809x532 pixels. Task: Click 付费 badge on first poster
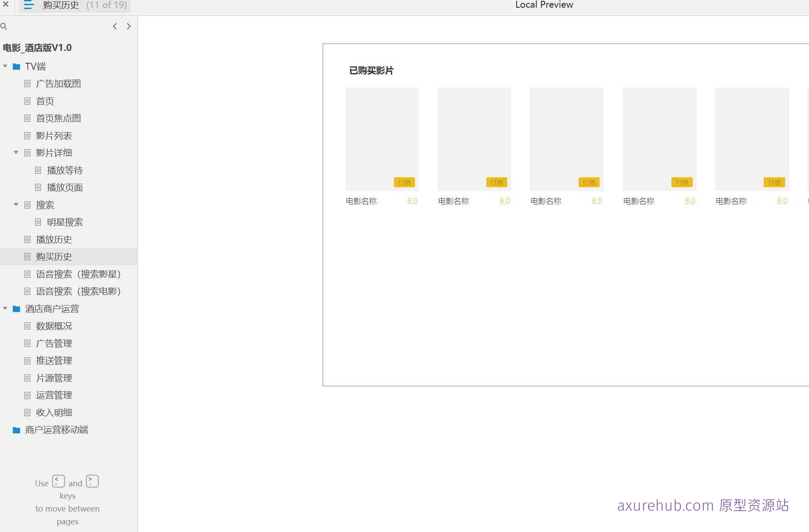404,182
